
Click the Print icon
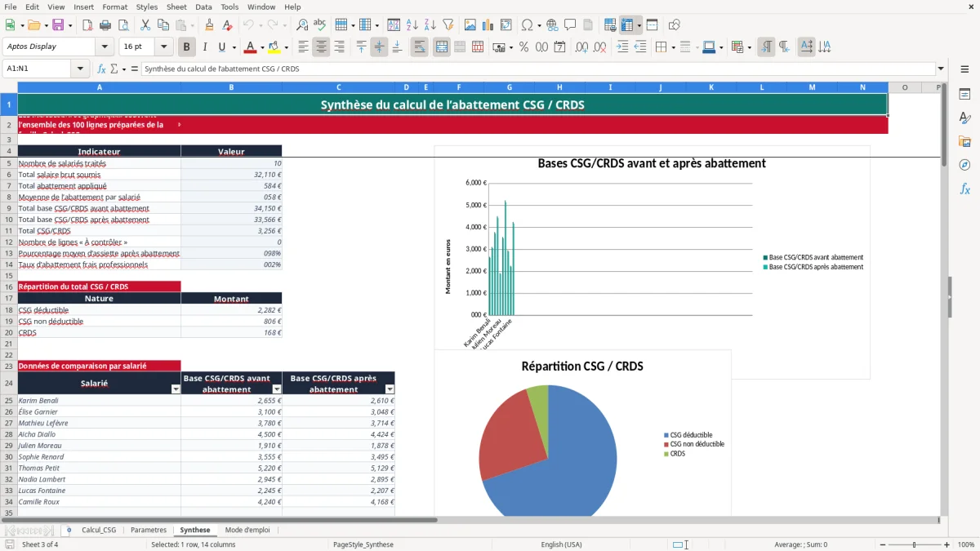[105, 25]
